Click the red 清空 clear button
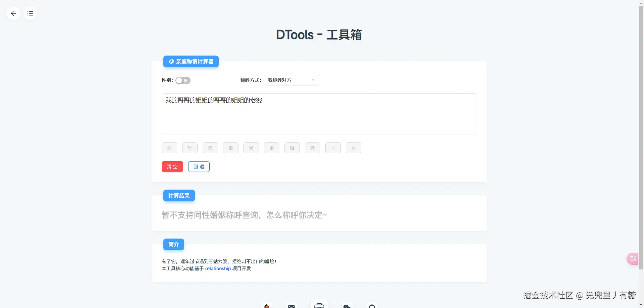This screenshot has width=644, height=308. pyautogui.click(x=172, y=167)
